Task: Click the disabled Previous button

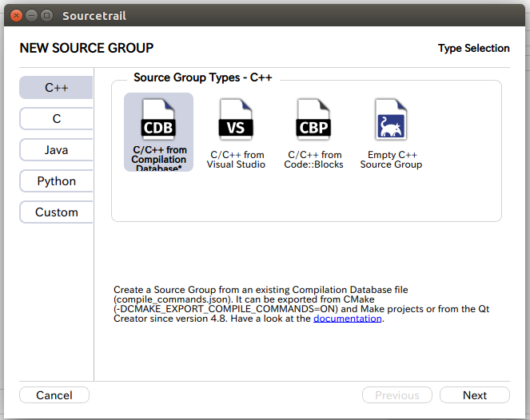Action: pyautogui.click(x=397, y=395)
